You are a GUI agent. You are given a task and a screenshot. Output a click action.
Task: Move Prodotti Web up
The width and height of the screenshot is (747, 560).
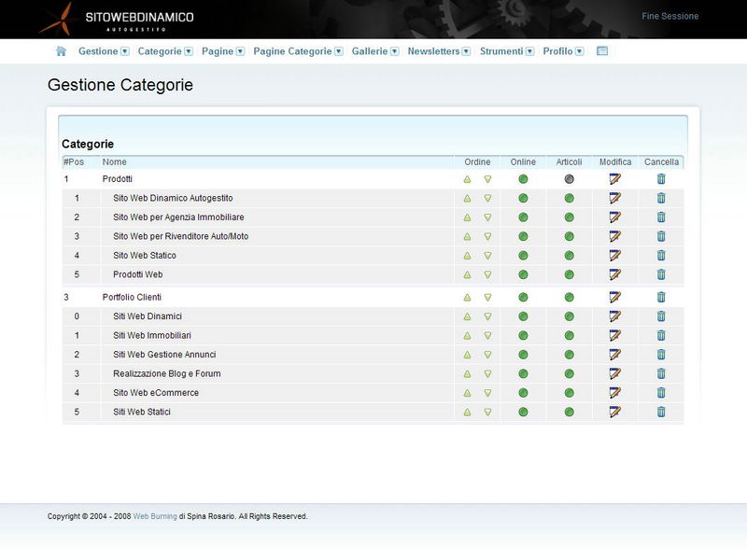468,274
